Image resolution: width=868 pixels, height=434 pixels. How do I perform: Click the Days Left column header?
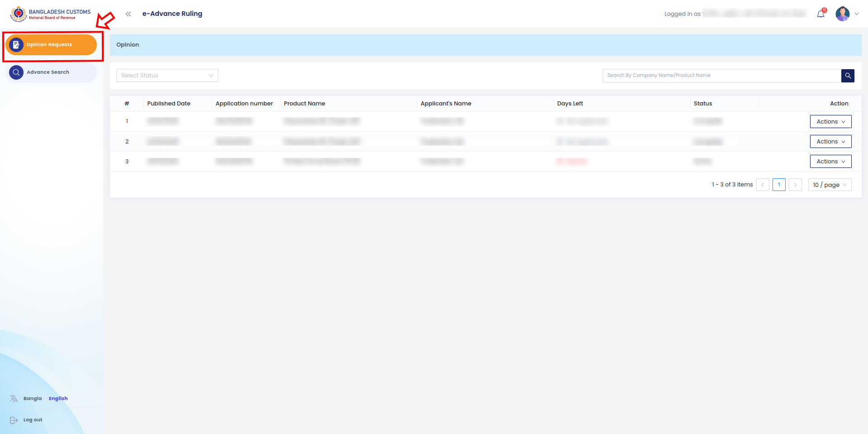(570, 104)
